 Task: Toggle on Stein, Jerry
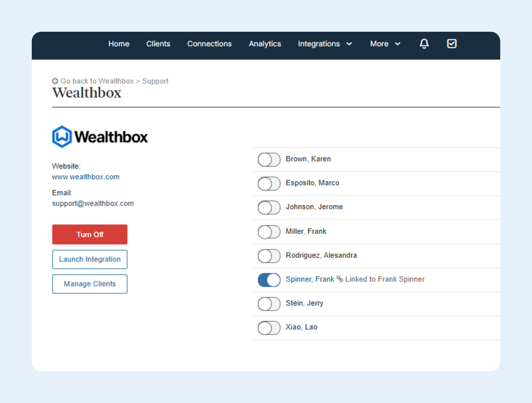click(x=269, y=304)
